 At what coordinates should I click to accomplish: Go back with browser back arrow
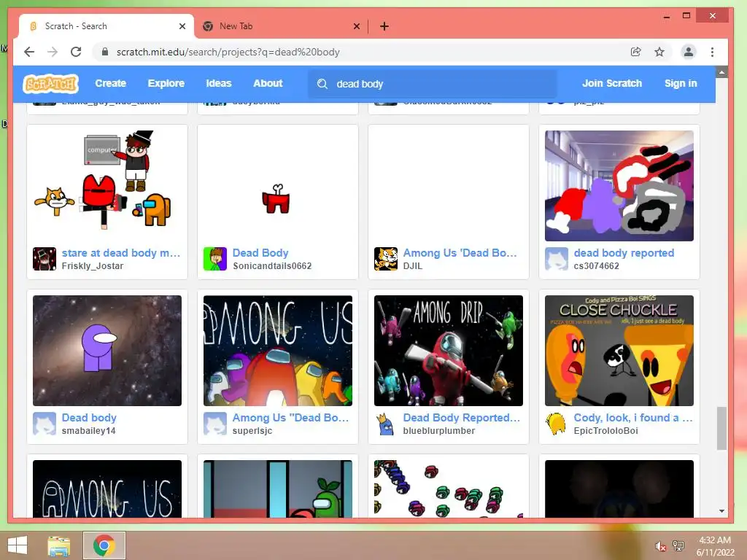click(x=29, y=52)
